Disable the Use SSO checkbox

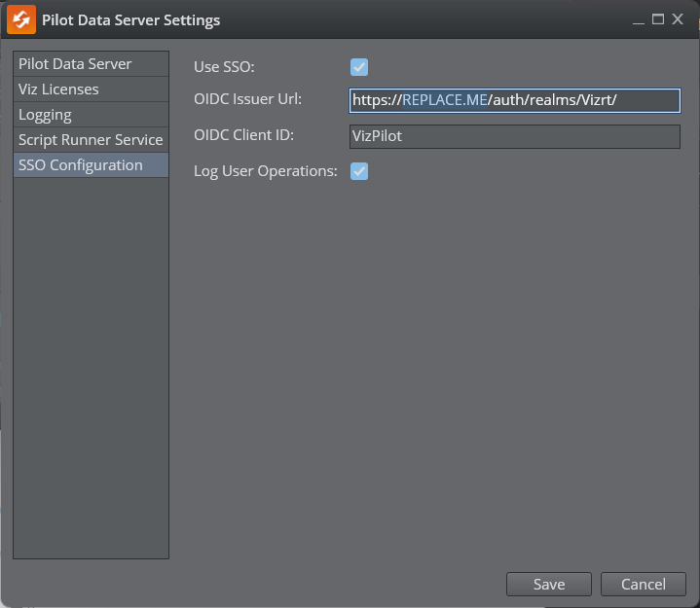point(359,67)
